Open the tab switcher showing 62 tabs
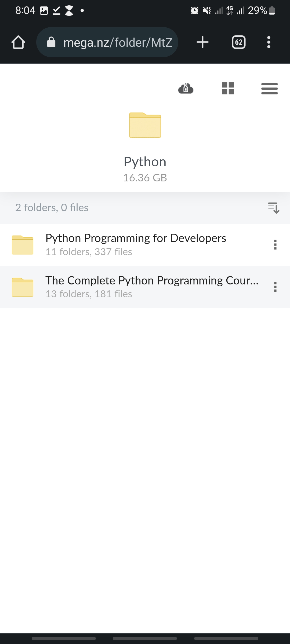This screenshot has width=290, height=644. [239, 42]
